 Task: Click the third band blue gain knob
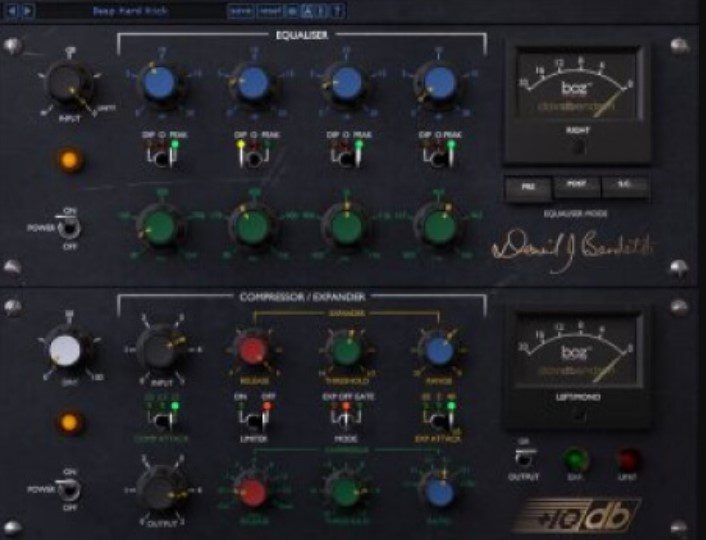click(x=346, y=84)
